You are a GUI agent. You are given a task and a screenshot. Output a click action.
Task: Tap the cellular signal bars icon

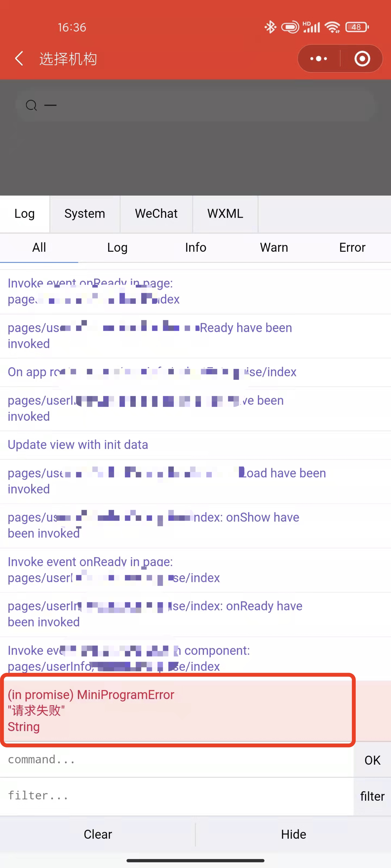pyautogui.click(x=311, y=27)
